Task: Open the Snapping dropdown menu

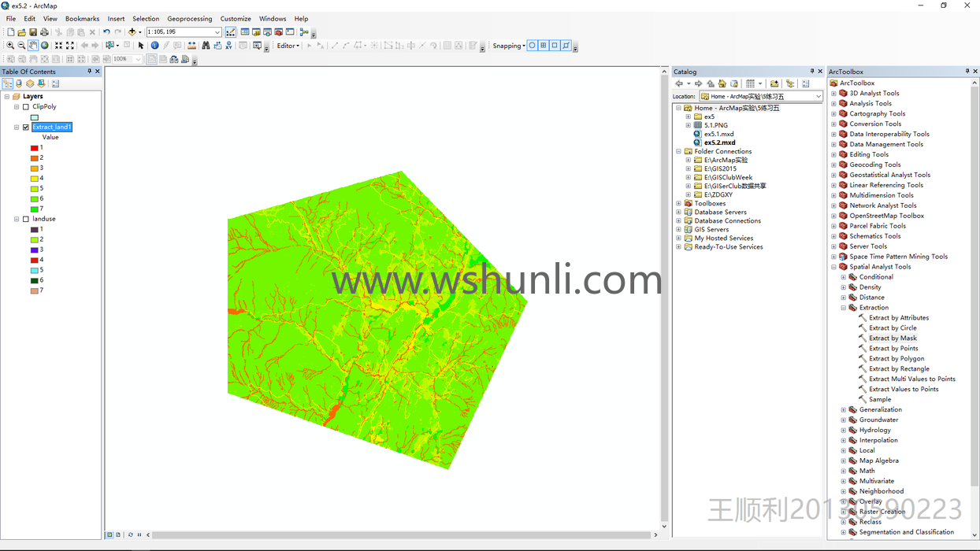Action: click(x=509, y=46)
